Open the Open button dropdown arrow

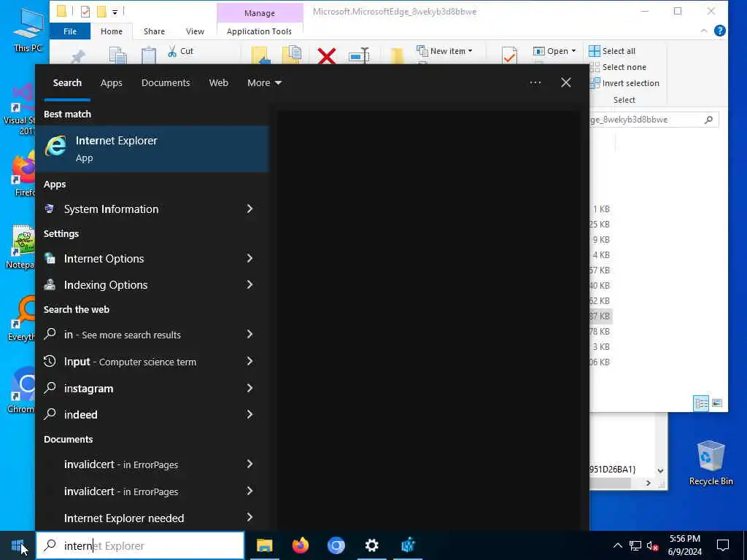point(573,51)
